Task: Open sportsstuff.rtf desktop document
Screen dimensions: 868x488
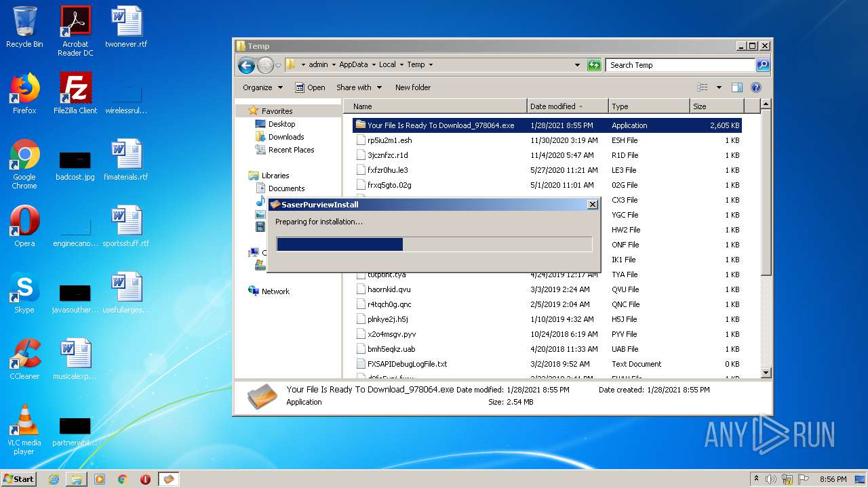Action: pos(126,226)
